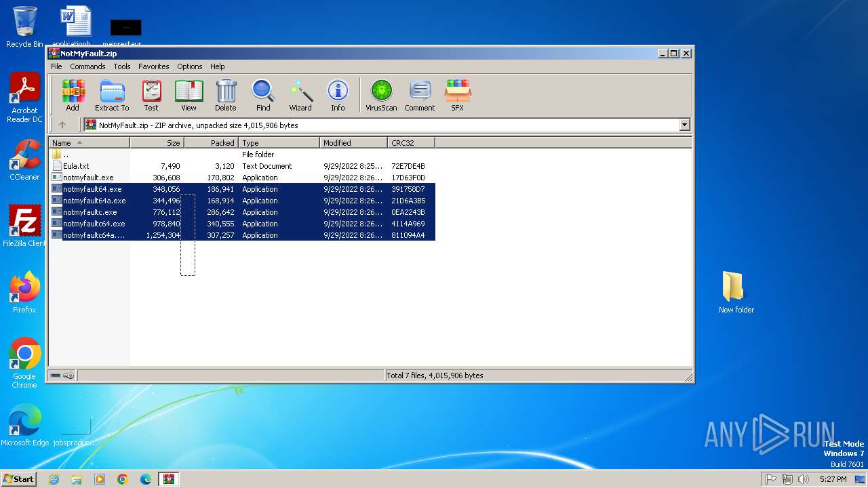This screenshot has width=868, height=488.
Task: Select notmyfaultc64.exe row
Action: point(242,224)
